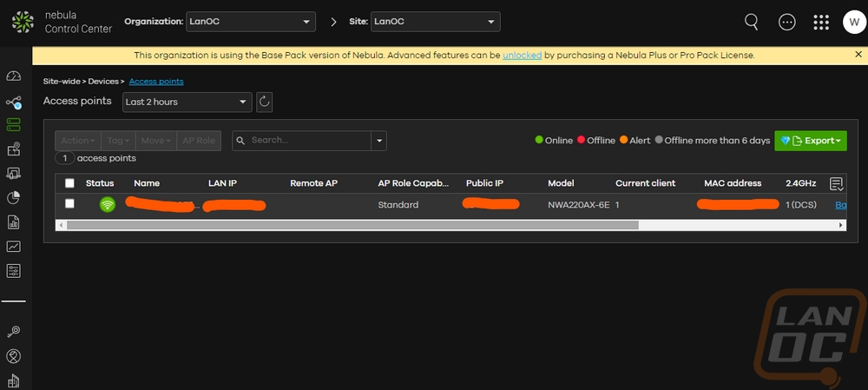Open the organization building icon in sidebar
The width and height of the screenshot is (868, 390).
click(13, 380)
